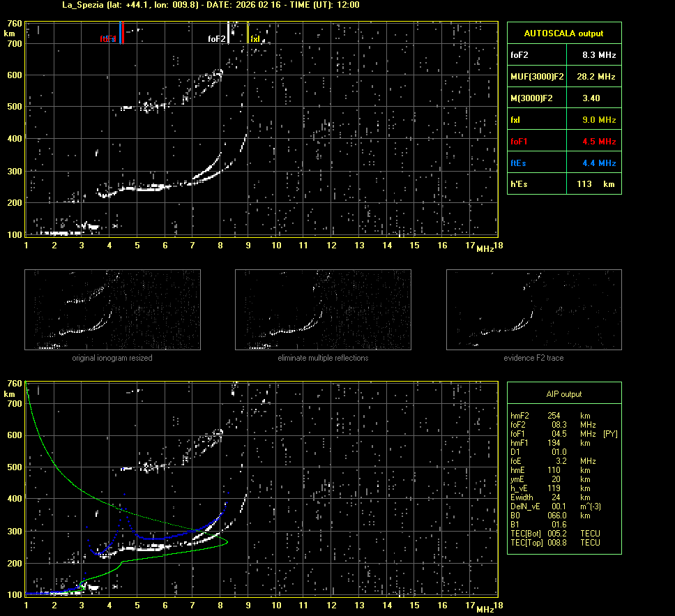Viewport: 675px width, 616px height.
Task: Click the green profile curve peak in lower ionogram
Action: tap(227, 541)
